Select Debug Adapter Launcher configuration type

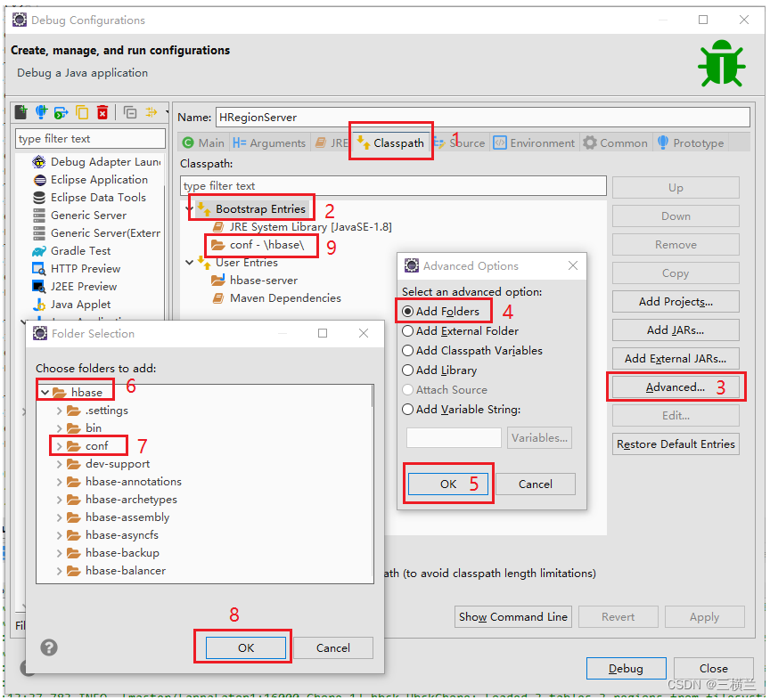pyautogui.click(x=96, y=162)
